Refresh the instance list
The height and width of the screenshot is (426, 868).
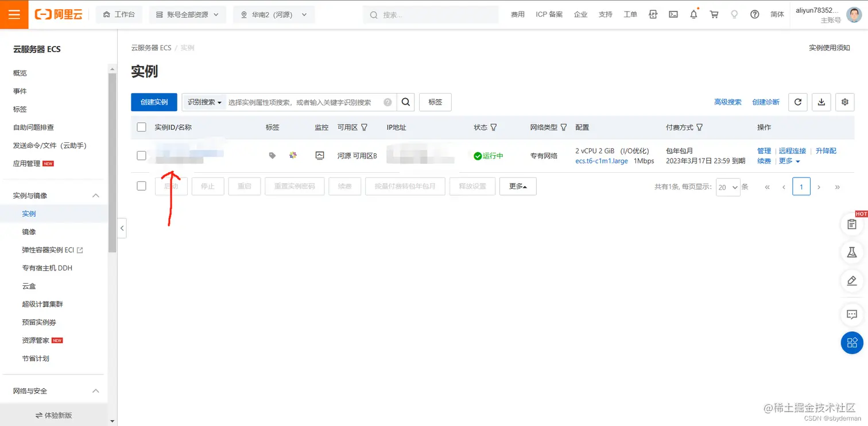pos(798,102)
